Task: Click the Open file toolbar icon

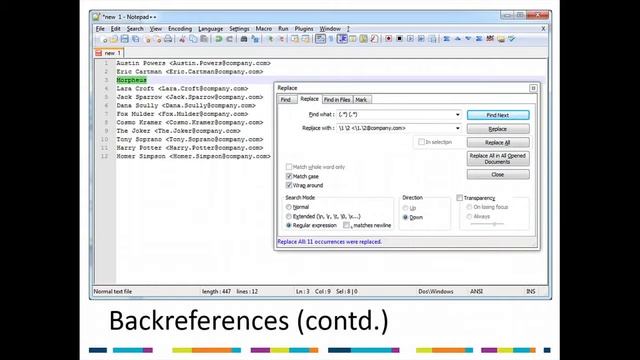Action: coord(114,39)
